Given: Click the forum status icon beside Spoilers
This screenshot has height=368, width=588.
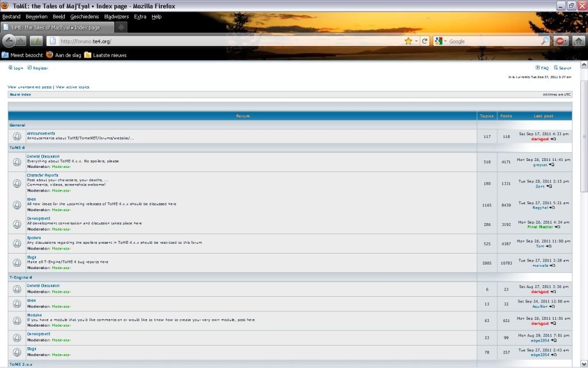Looking at the screenshot, I should pyautogui.click(x=17, y=243).
